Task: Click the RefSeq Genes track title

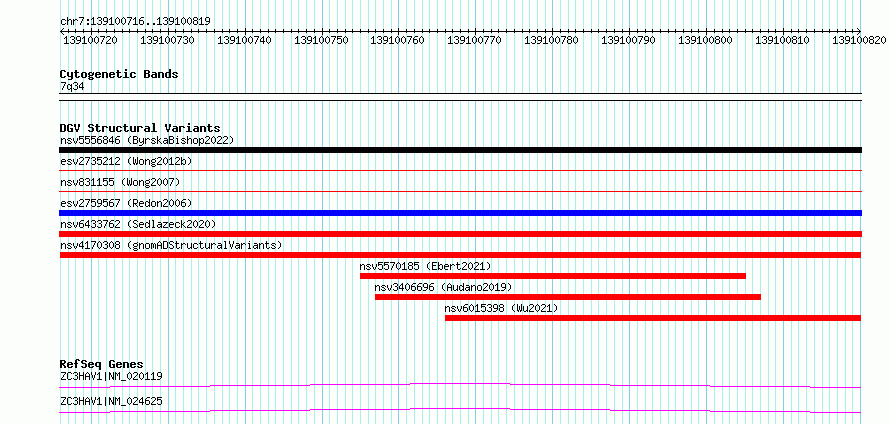Action: pos(102,364)
